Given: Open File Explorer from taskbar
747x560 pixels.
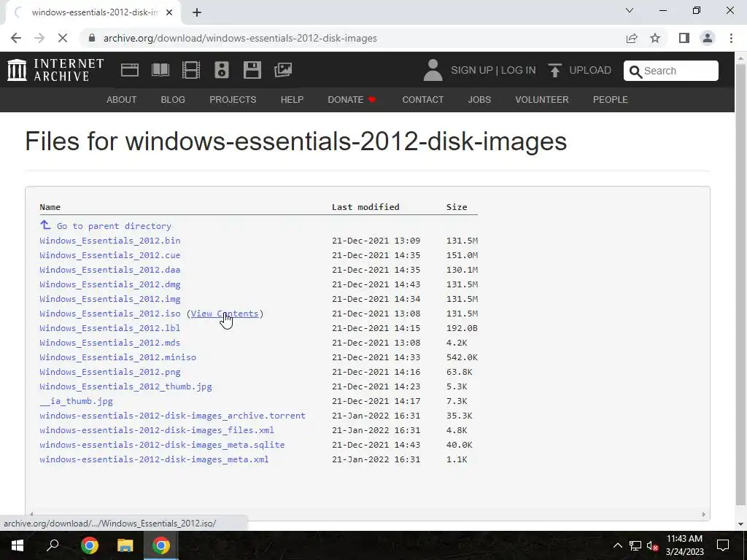Looking at the screenshot, I should tap(125, 545).
